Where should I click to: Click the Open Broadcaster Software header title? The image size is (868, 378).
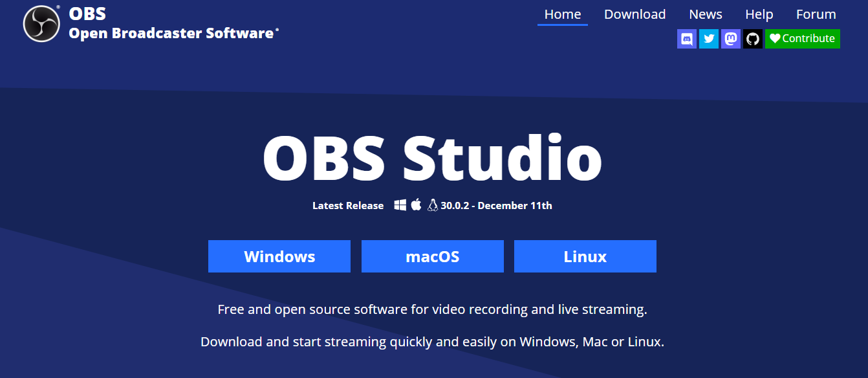(171, 33)
